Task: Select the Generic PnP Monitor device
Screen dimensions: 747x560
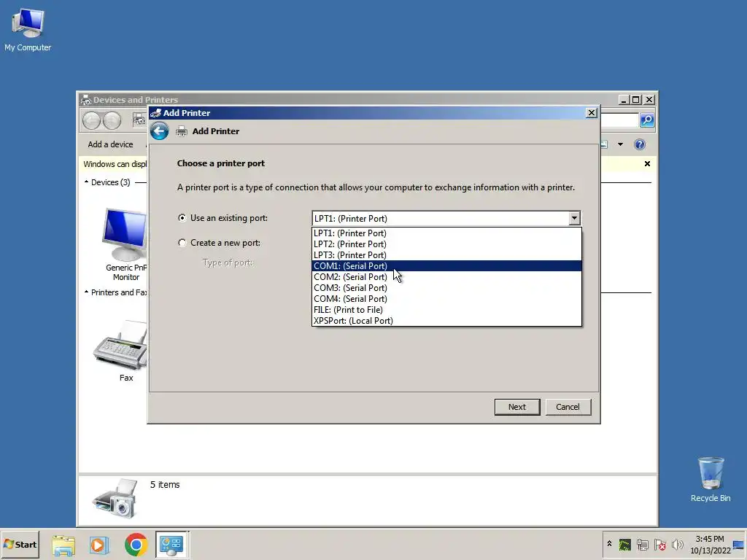Action: point(125,244)
